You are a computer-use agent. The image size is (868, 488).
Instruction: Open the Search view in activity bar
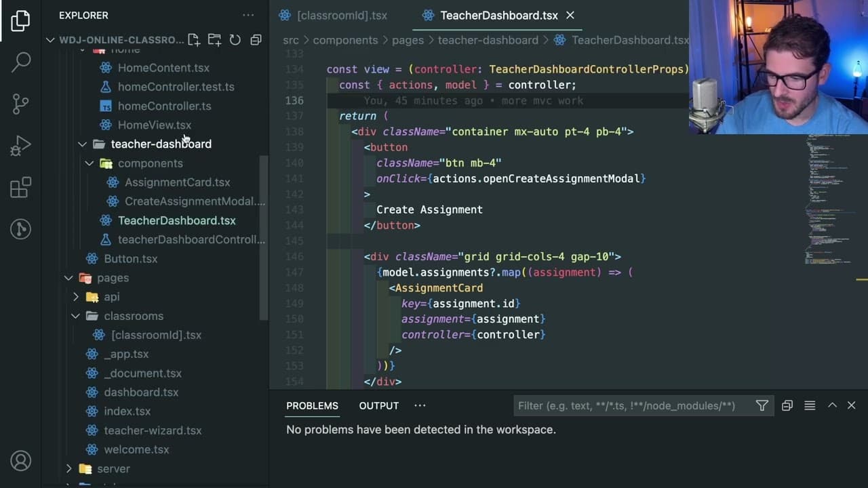click(x=20, y=62)
